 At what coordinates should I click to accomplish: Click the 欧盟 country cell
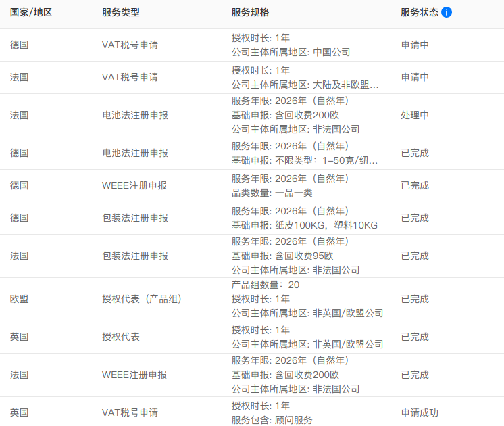click(20, 299)
